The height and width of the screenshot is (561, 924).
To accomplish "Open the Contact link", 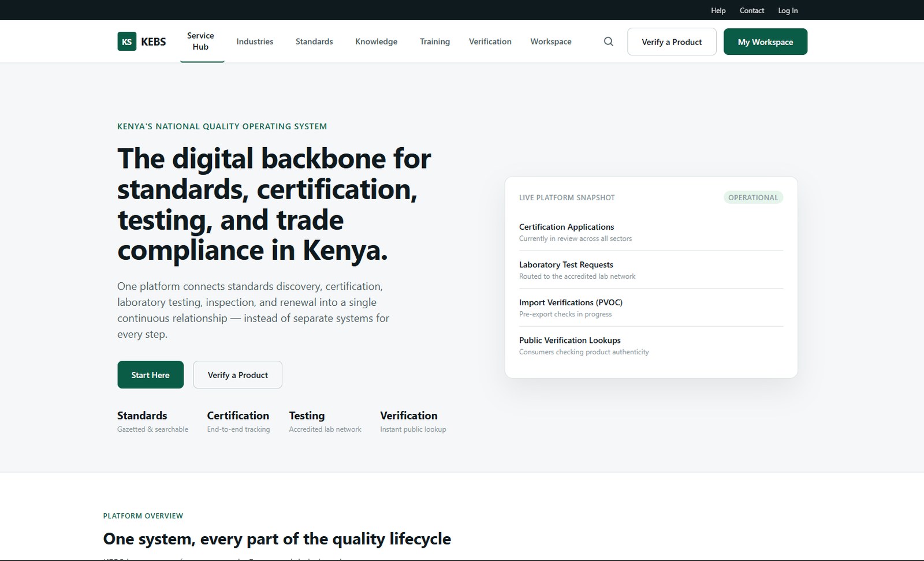I will pos(752,10).
